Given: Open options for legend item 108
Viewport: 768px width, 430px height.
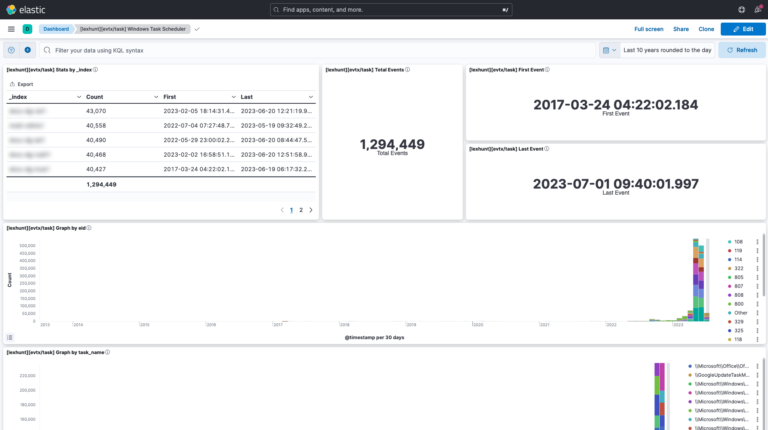Looking at the screenshot, I should coord(757,242).
